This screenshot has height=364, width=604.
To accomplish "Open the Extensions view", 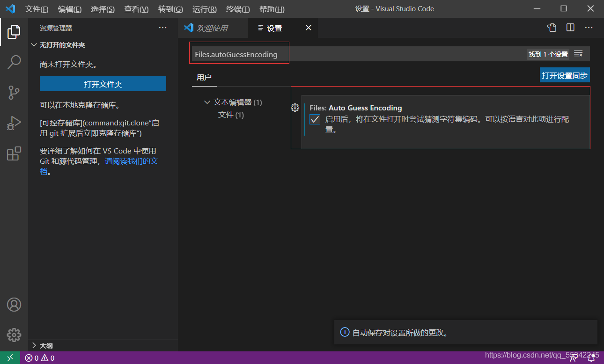I will coord(14,153).
